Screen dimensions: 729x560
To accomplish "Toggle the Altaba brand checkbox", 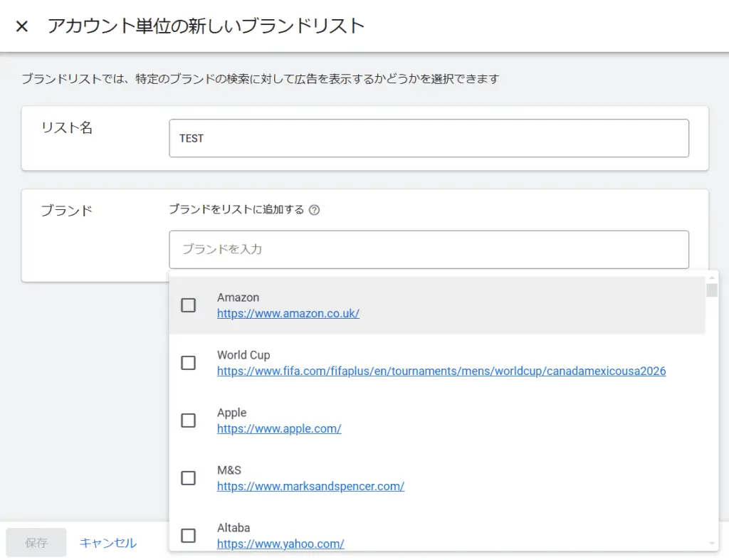I will tap(188, 536).
